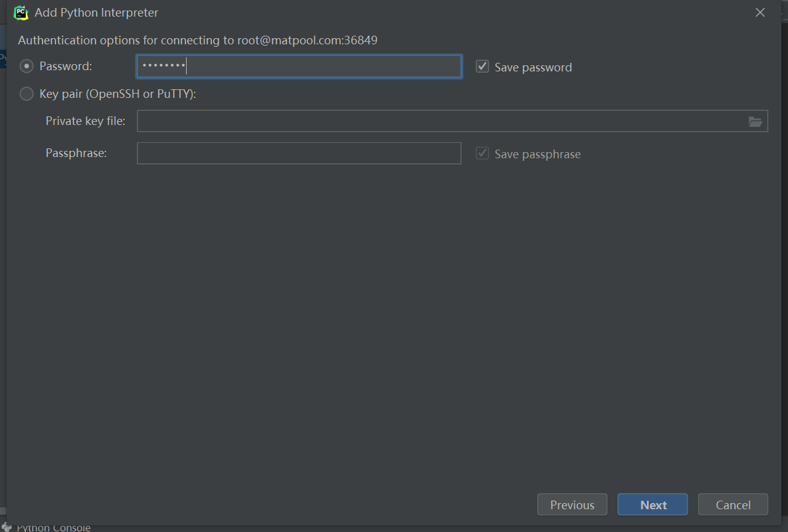The image size is (788, 532).
Task: Click inside the Private key file field
Action: click(x=431, y=121)
